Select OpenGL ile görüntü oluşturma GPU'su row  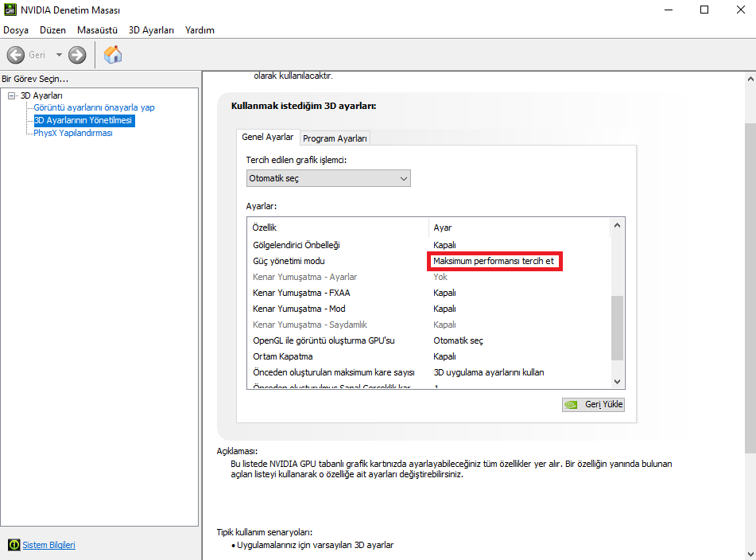[428, 340]
